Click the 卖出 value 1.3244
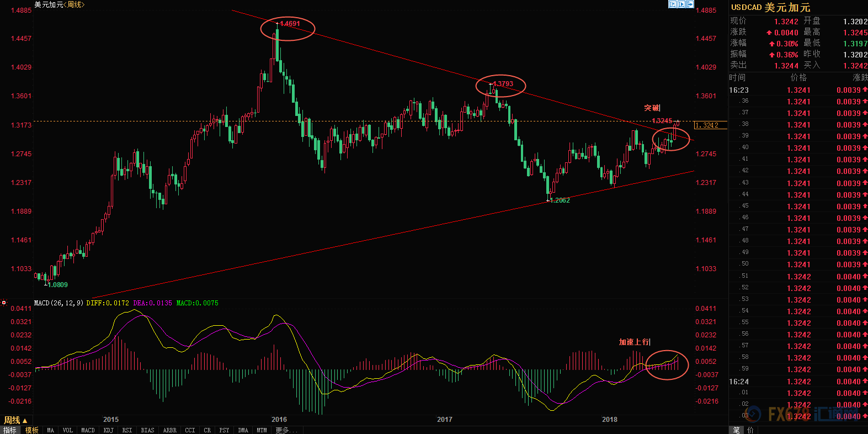This screenshot has height=434, width=868. coord(786,66)
